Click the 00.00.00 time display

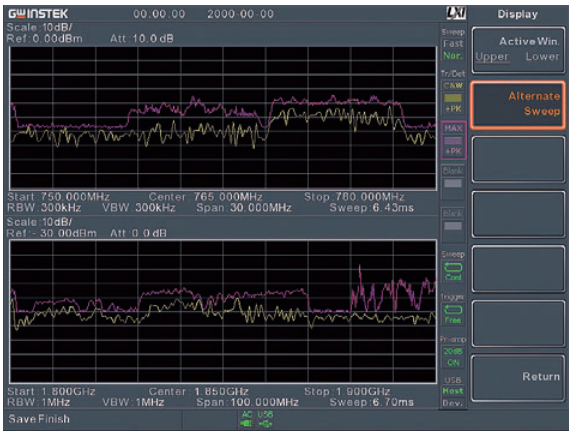click(159, 14)
